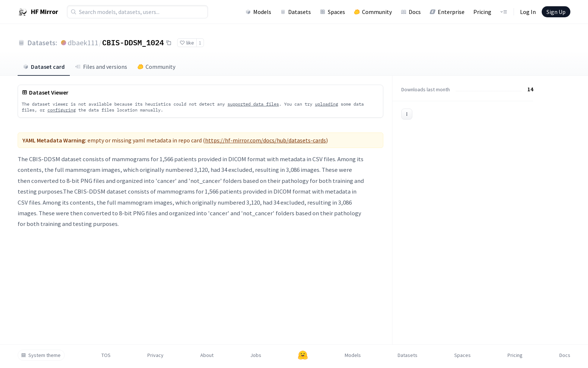Open Datasets in top navigation
The image size is (588, 368).
coord(295,12)
